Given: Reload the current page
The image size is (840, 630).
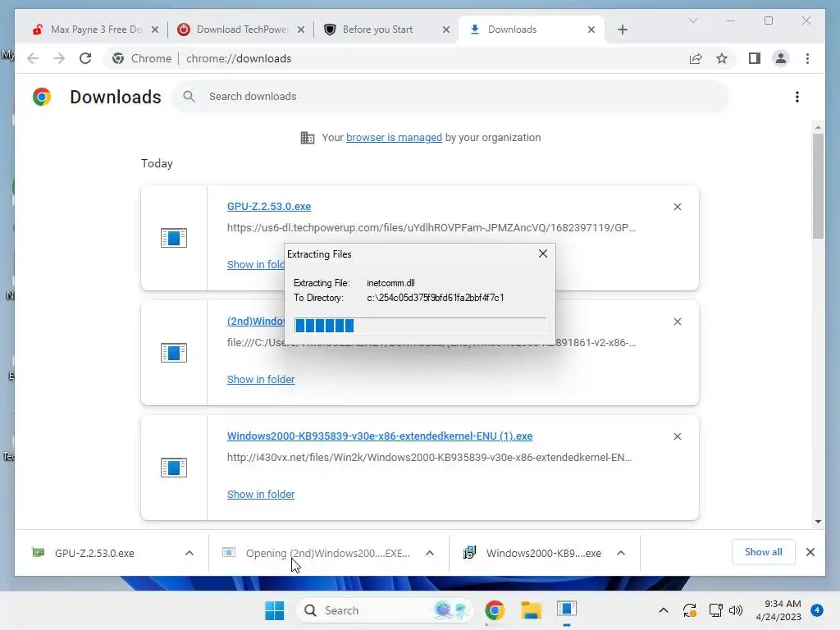Looking at the screenshot, I should click(85, 58).
